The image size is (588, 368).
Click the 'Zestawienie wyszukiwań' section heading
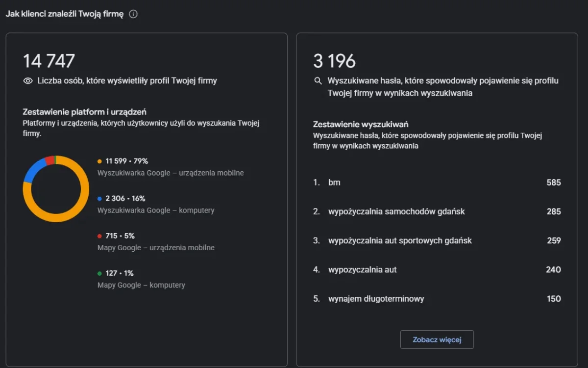point(361,124)
